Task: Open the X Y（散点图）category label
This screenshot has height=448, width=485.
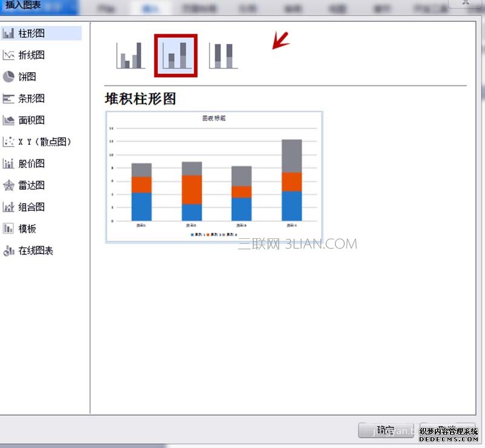Action: [x=44, y=142]
